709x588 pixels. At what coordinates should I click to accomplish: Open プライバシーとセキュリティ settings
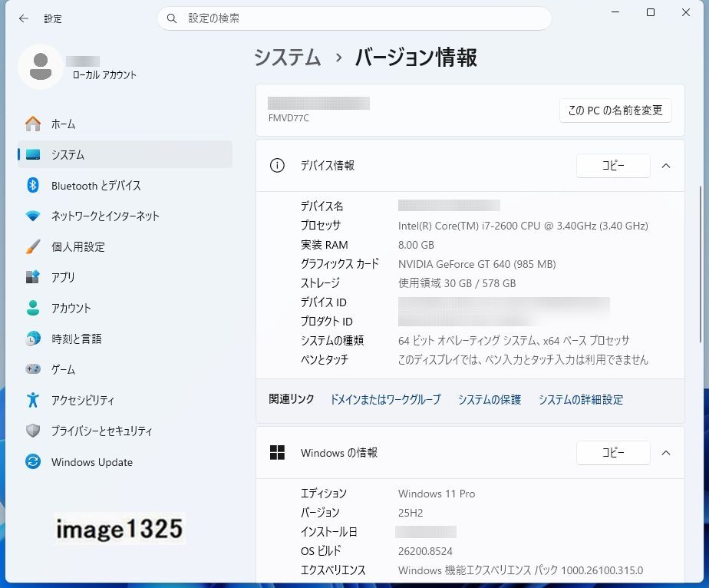[x=125, y=431]
